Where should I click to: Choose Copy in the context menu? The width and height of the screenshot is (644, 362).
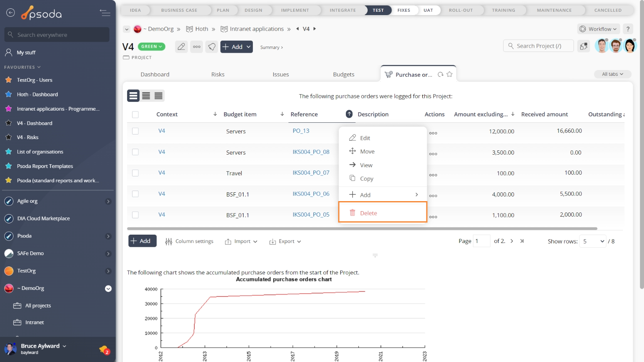point(383,178)
